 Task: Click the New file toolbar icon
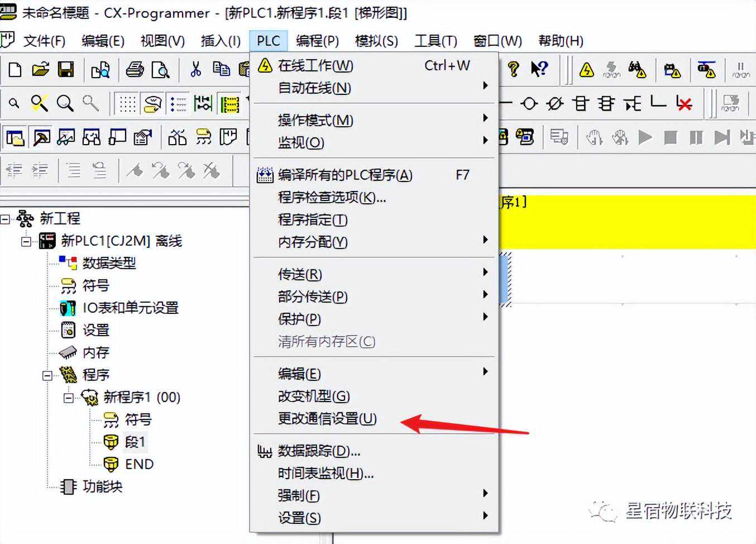(x=15, y=70)
